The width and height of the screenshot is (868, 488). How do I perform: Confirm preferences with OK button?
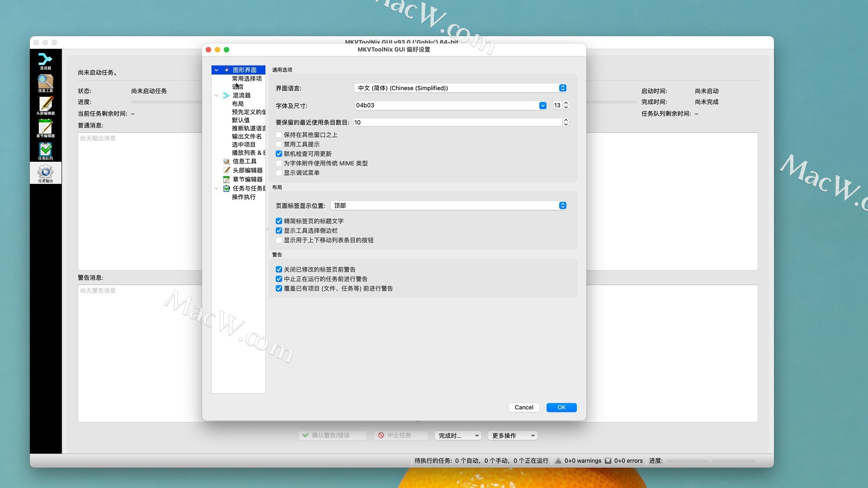[561, 408]
